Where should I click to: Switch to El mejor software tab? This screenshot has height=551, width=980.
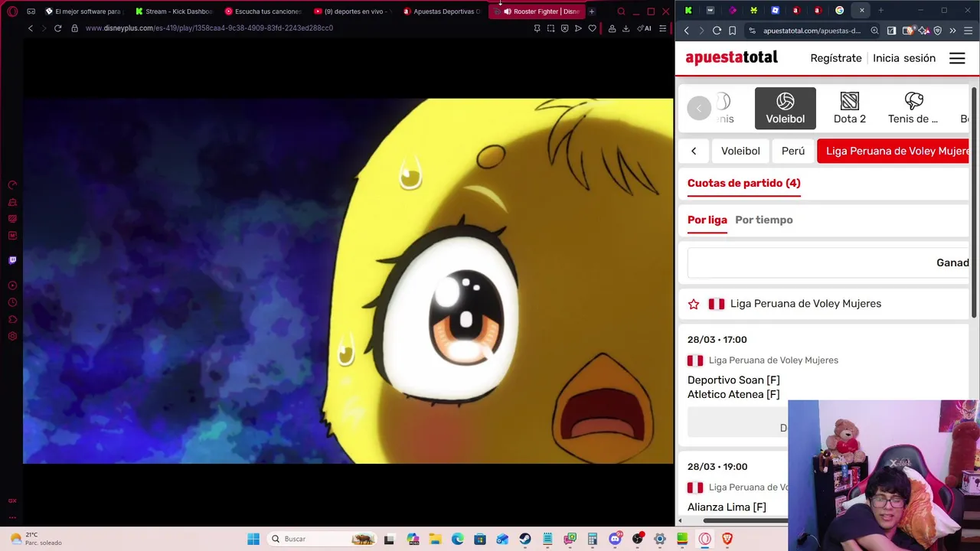tap(83, 11)
